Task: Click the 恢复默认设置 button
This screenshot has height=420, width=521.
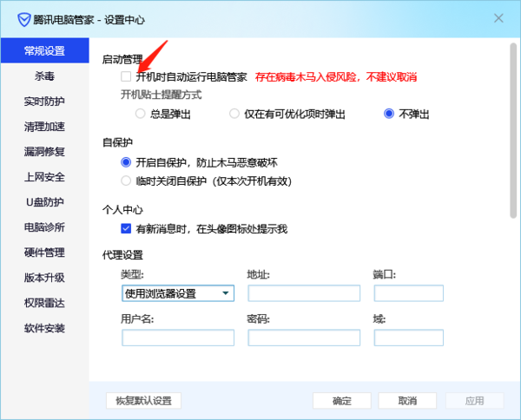Action: (x=143, y=401)
